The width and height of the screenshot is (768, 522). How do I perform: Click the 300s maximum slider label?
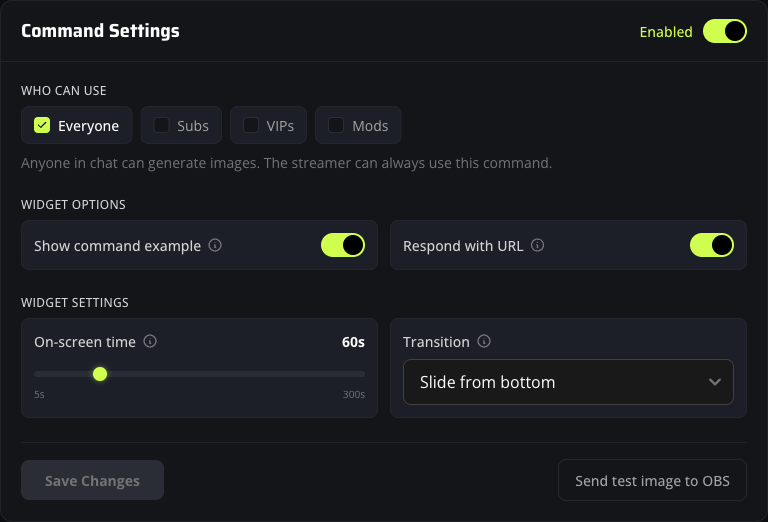[x=354, y=394]
